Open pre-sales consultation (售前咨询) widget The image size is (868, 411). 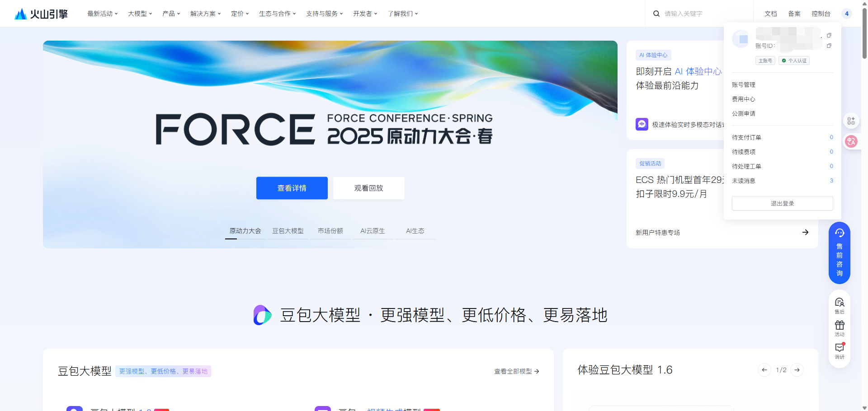(839, 253)
